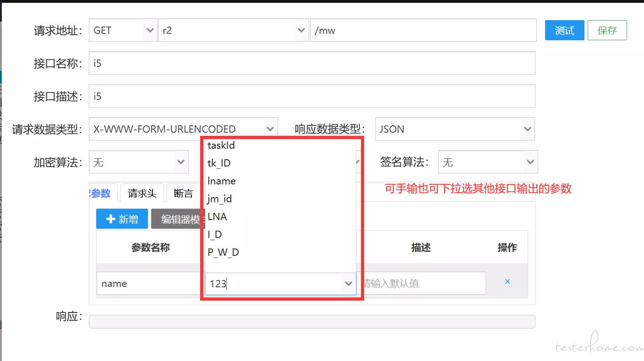644x361 pixels.
Task: Focus the /mw URL path field
Action: tap(423, 31)
